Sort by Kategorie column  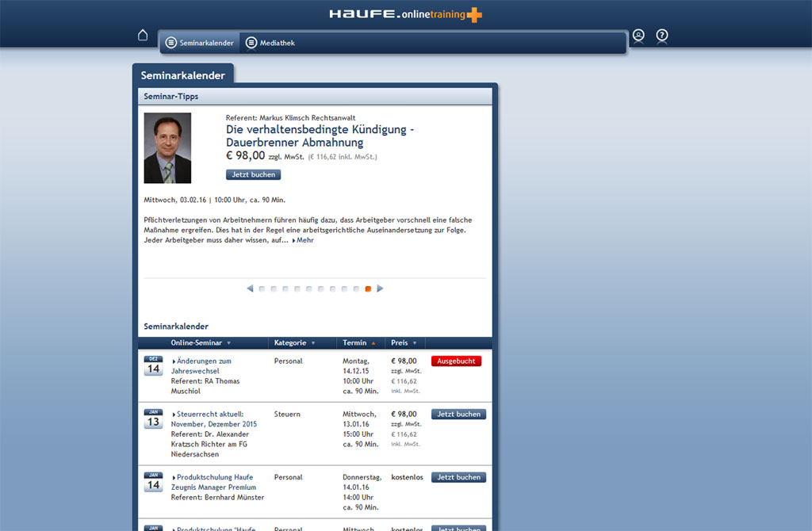click(x=295, y=342)
